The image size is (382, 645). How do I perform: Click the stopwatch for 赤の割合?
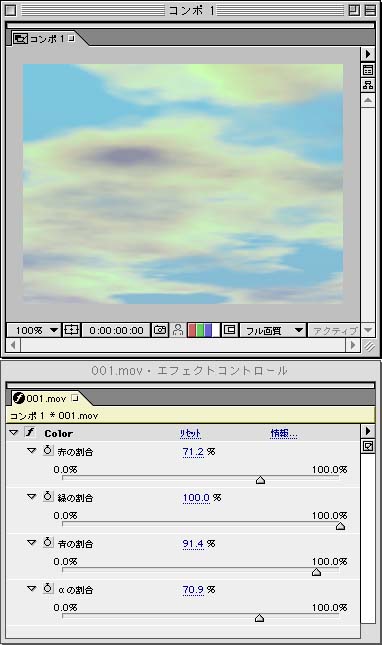tap(48, 450)
